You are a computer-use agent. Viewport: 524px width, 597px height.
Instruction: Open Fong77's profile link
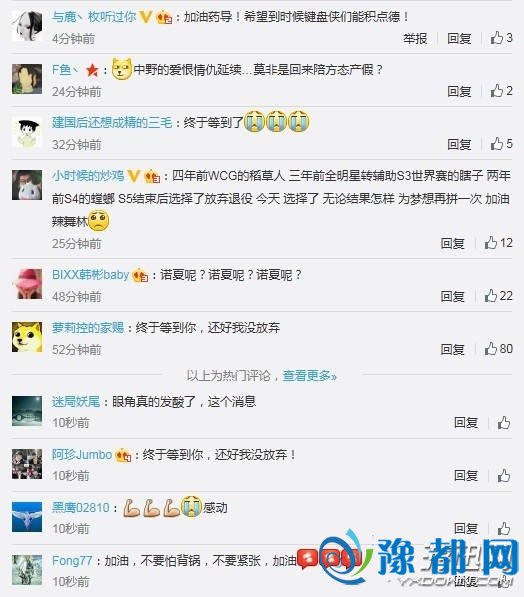[72, 560]
